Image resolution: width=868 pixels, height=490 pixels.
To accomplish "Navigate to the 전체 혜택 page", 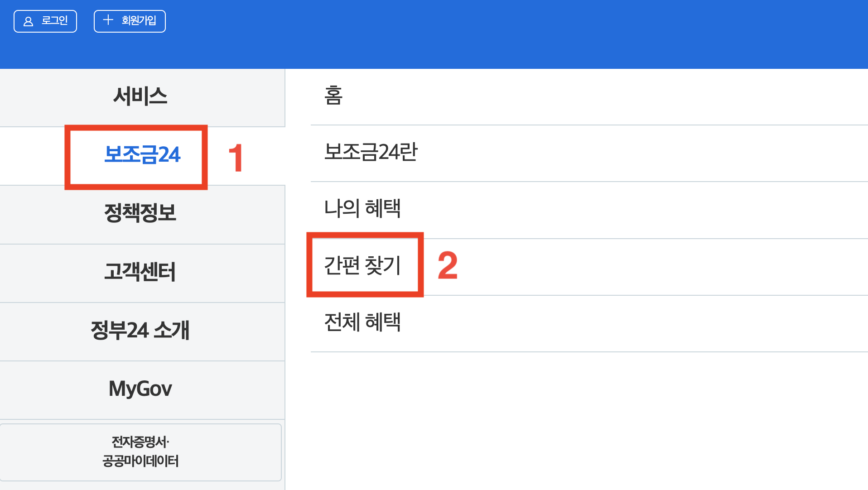I will point(362,322).
